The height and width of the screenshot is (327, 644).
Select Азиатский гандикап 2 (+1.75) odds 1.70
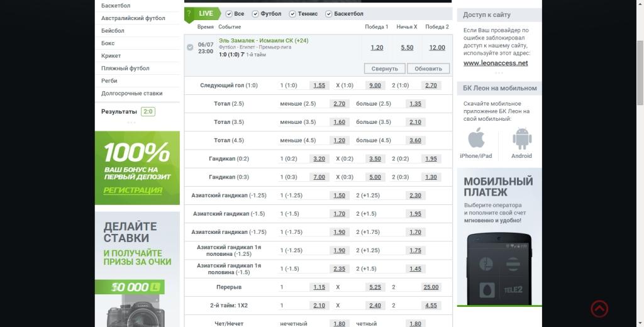(x=415, y=231)
